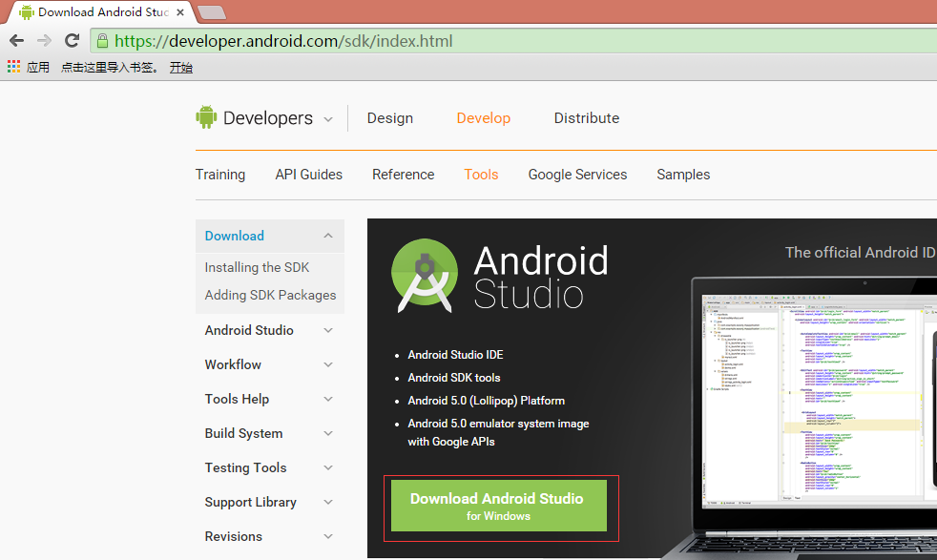Click the Download sidebar heading
Viewport: 937px width, 560px height.
tap(235, 236)
